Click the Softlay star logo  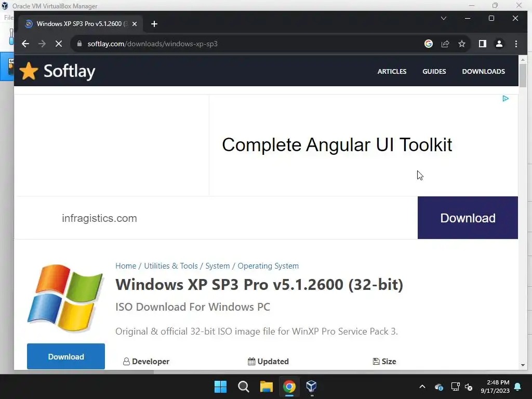(29, 71)
